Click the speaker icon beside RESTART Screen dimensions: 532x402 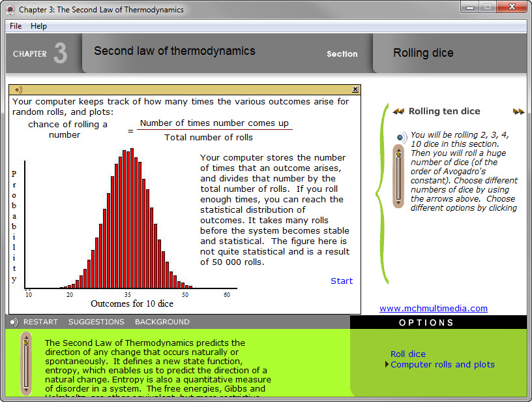click(x=14, y=322)
